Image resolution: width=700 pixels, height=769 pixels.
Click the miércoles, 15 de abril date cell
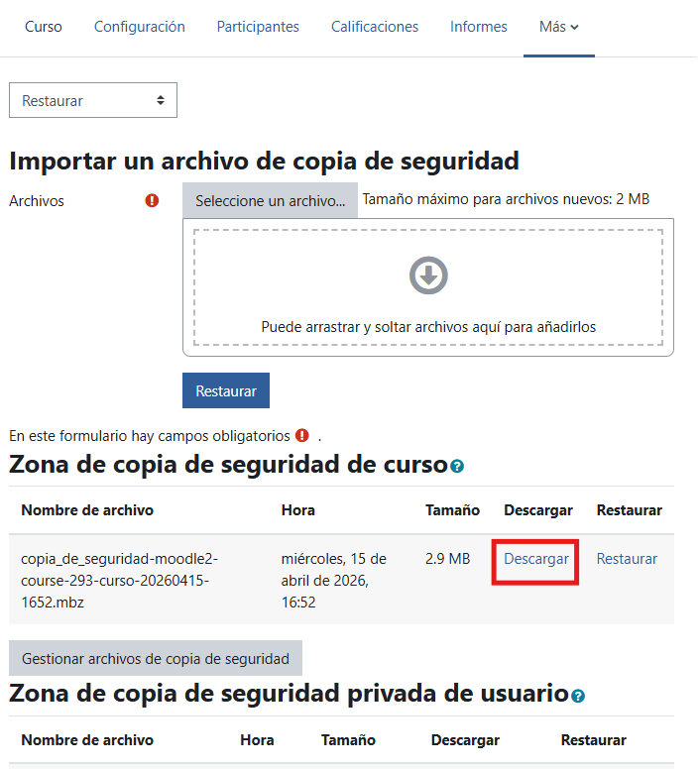(x=333, y=580)
